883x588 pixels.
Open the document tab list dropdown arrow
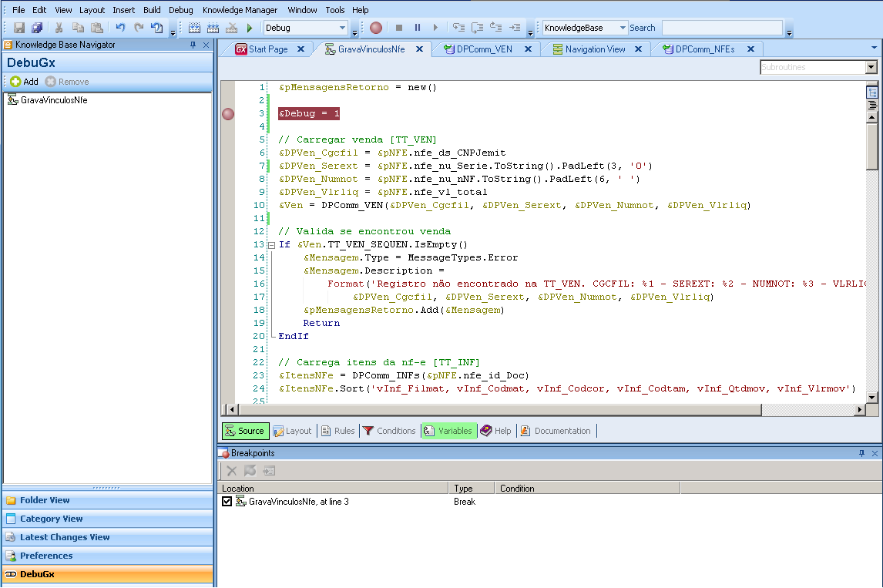tap(874, 48)
